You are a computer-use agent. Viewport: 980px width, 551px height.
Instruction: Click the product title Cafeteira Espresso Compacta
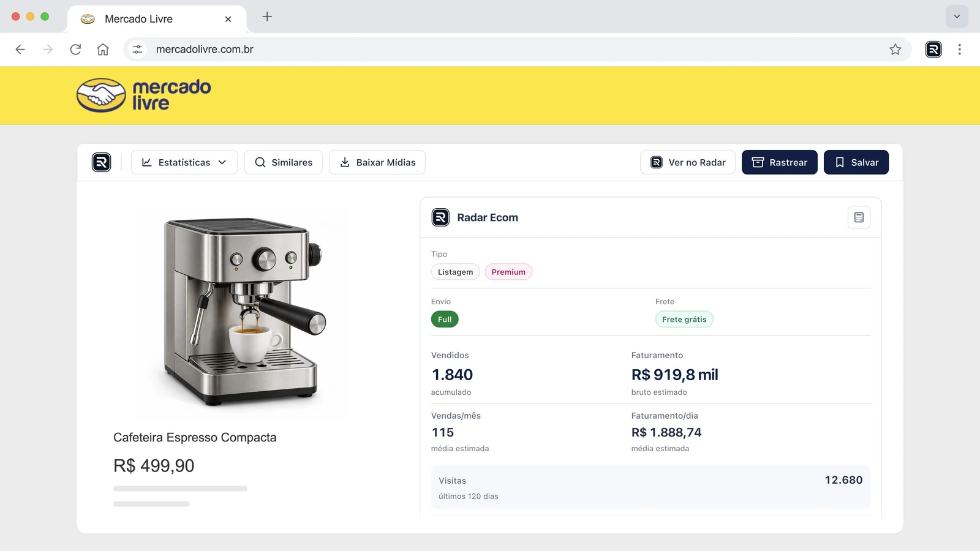195,437
